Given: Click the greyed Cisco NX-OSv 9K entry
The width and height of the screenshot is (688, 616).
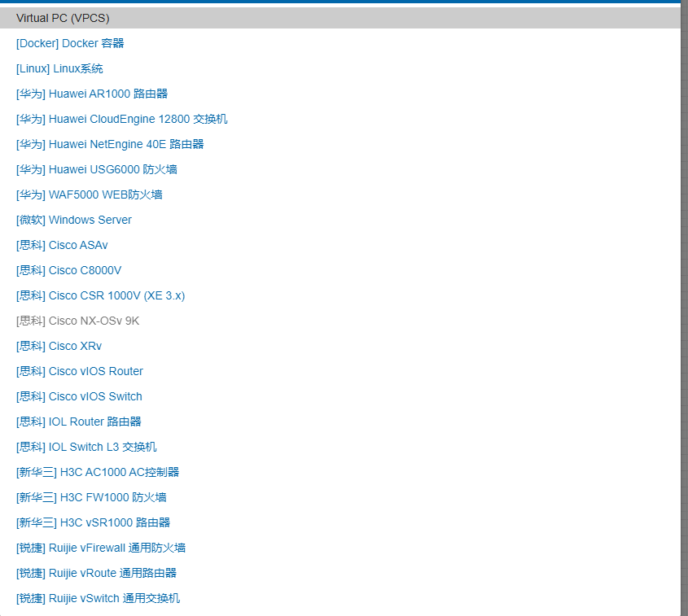Looking at the screenshot, I should (x=77, y=321).
